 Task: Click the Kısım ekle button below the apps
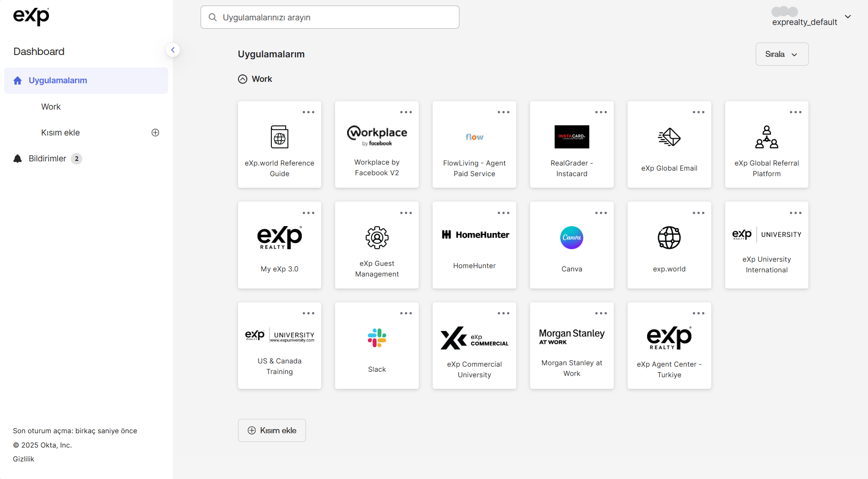coord(272,430)
